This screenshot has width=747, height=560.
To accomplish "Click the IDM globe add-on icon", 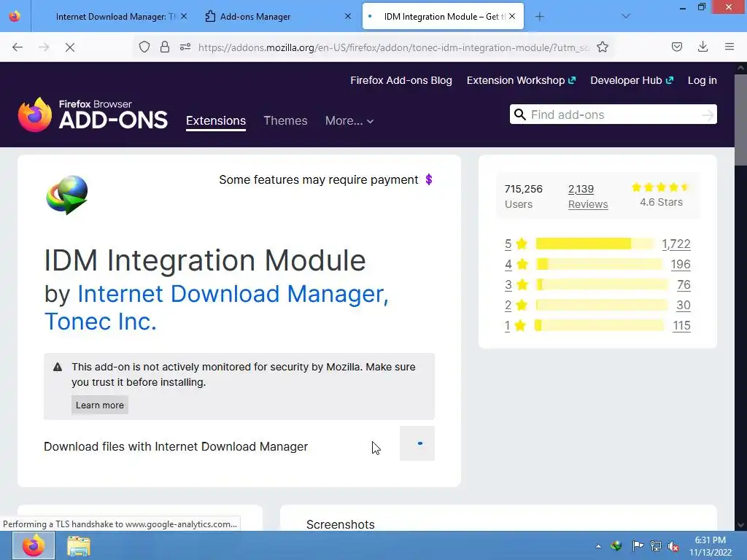I will (x=66, y=195).
